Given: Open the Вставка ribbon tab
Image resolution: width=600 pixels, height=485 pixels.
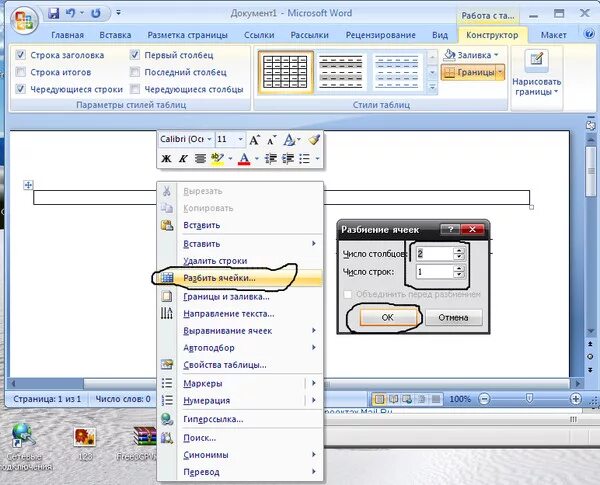Looking at the screenshot, I should coord(115,35).
